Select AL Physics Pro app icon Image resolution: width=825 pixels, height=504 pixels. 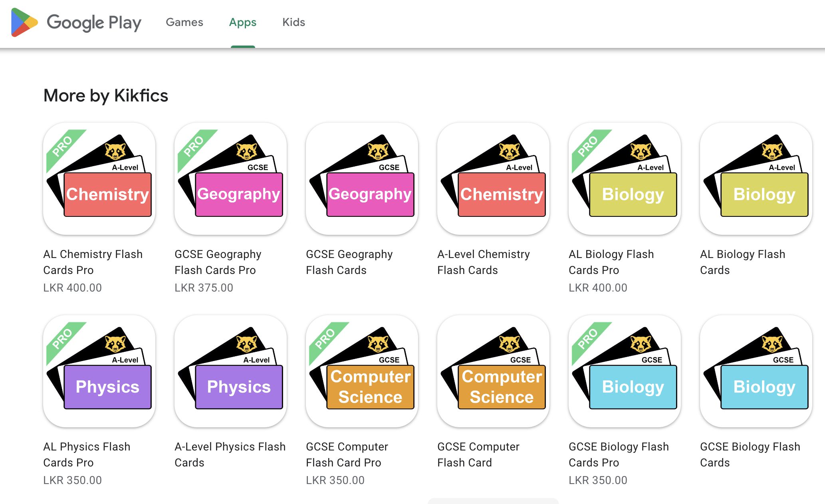[99, 371]
